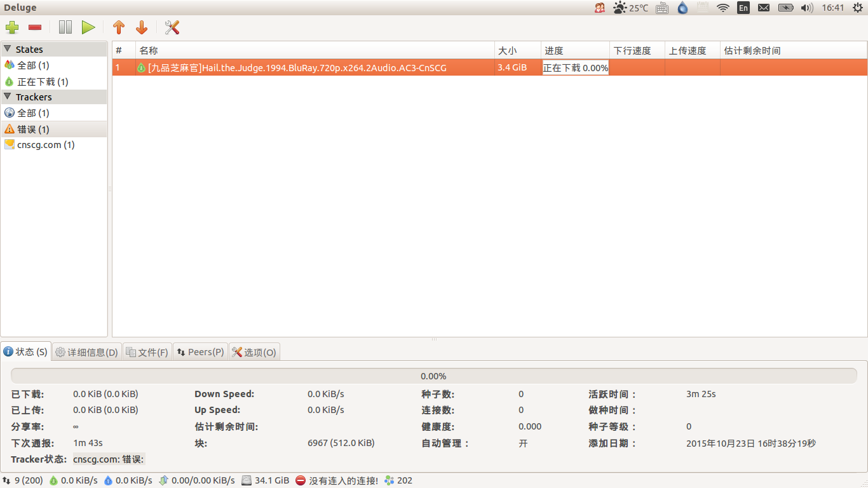The width and height of the screenshot is (868, 488).
Task: Open the mail indicator in the top panel
Action: pyautogui.click(x=764, y=8)
